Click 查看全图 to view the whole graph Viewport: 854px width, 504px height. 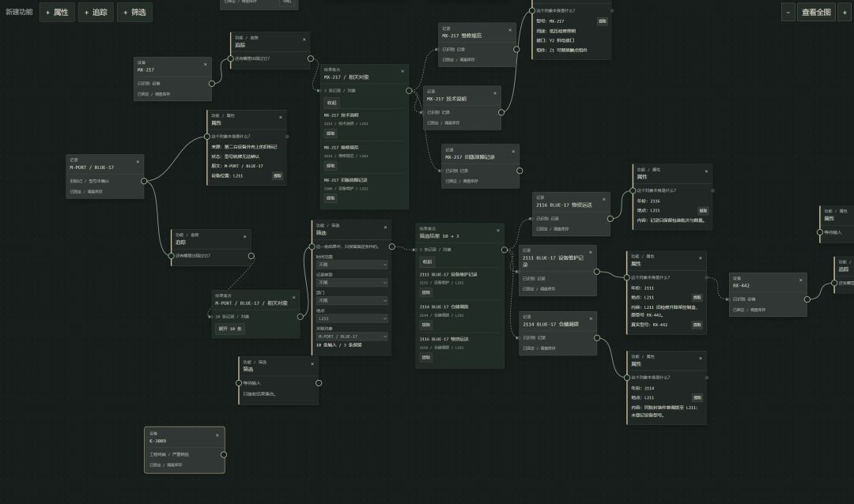pos(816,12)
